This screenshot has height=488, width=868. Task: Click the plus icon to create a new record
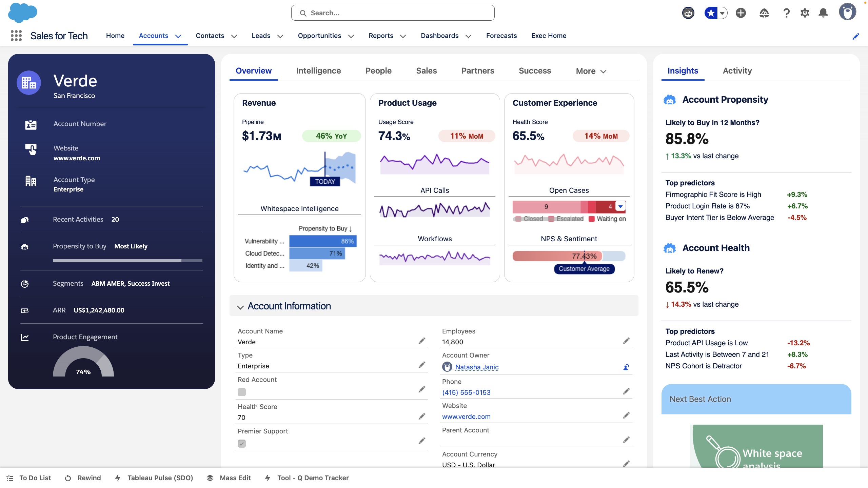741,13
